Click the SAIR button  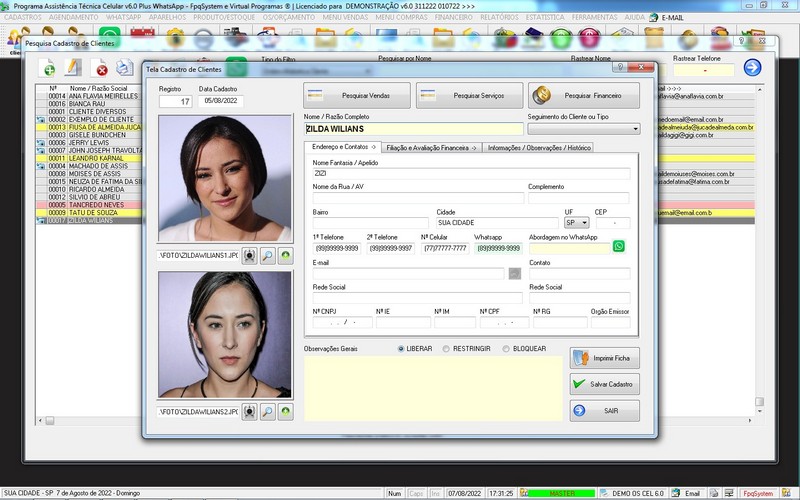click(605, 411)
